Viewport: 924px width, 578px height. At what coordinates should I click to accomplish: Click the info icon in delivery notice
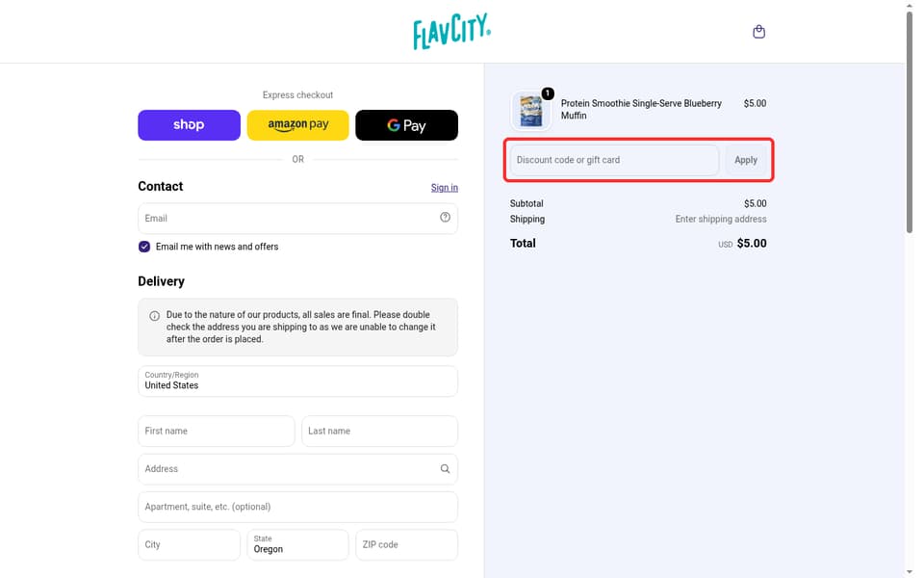[x=154, y=316]
